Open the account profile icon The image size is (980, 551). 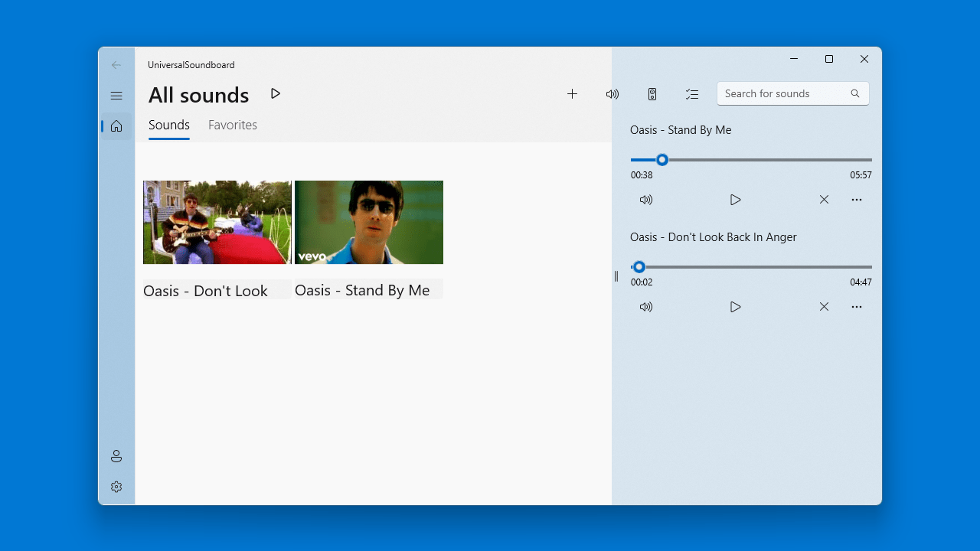coord(116,456)
